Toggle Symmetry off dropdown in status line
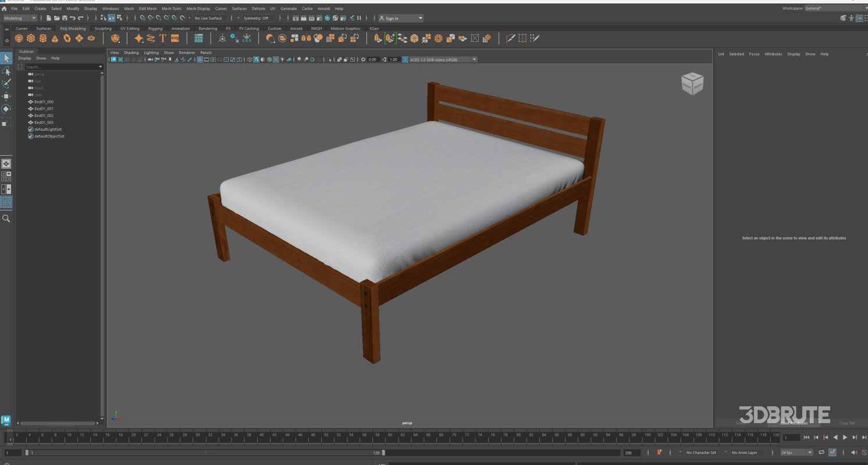868x465 pixels. tap(256, 18)
